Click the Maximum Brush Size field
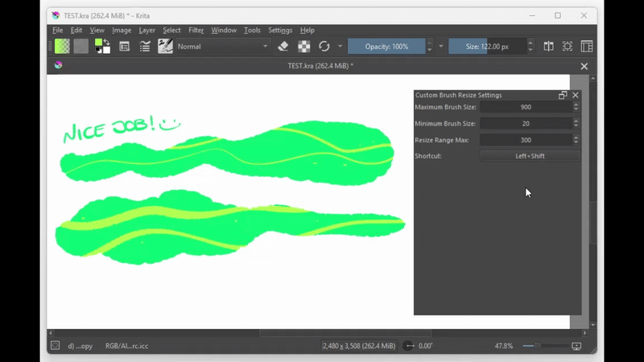 click(526, 107)
